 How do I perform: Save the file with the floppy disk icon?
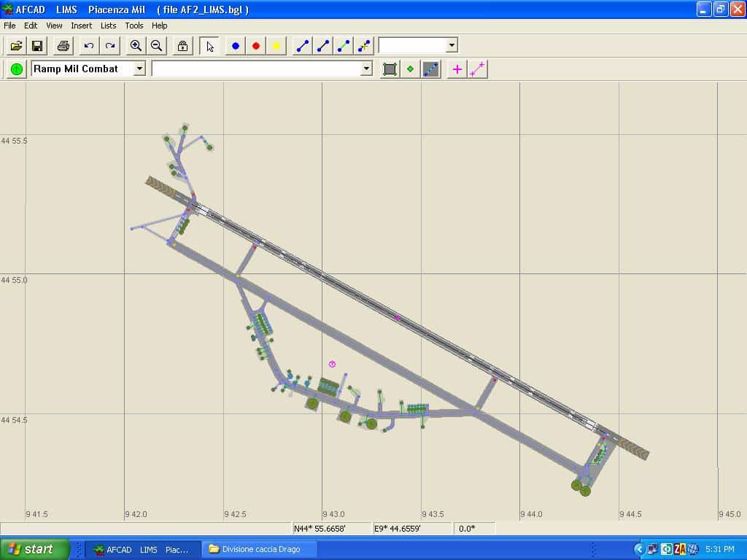pos(37,46)
